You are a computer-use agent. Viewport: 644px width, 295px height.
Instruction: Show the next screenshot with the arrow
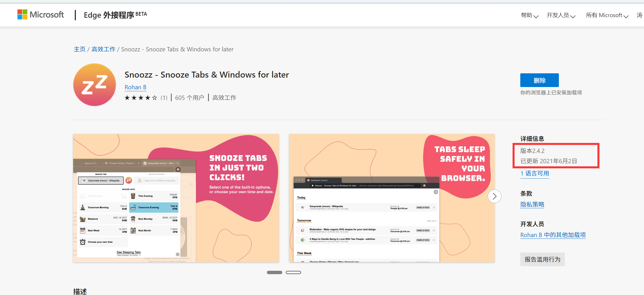click(495, 196)
